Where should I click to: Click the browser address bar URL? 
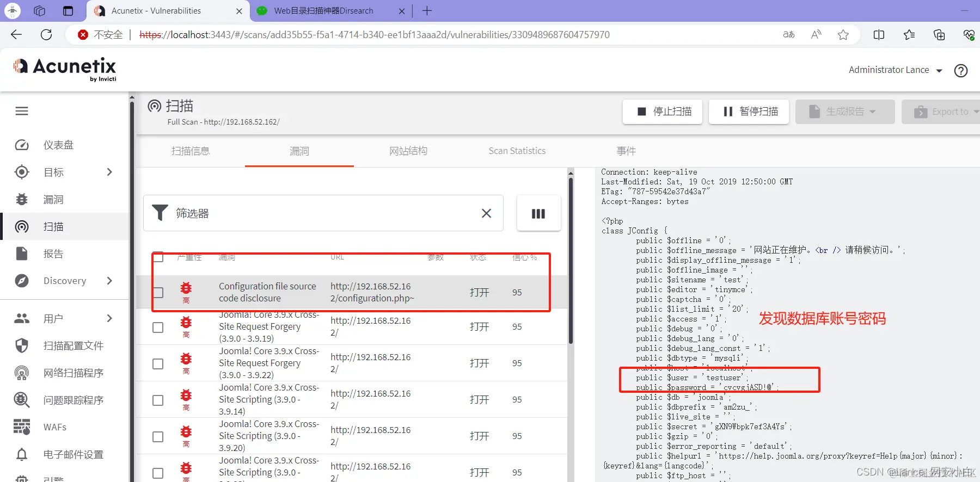pos(375,35)
